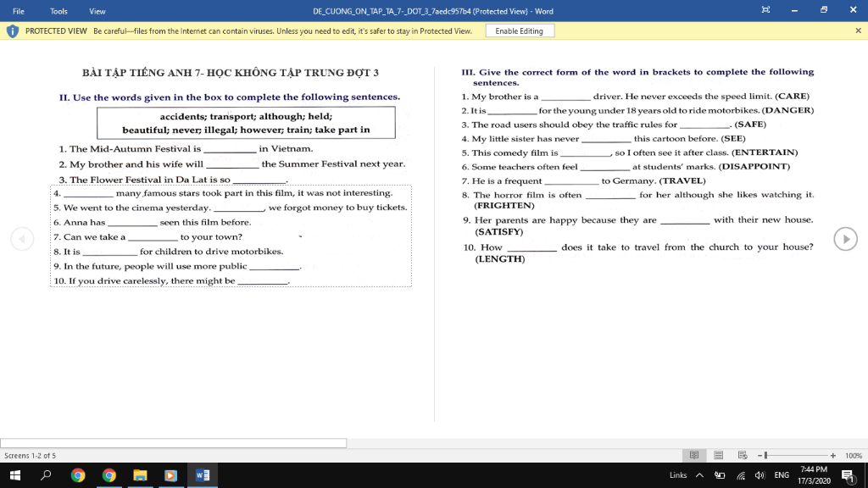Switch to Web Layout view icon
Viewport: 868px width, 488px height.
(x=743, y=455)
